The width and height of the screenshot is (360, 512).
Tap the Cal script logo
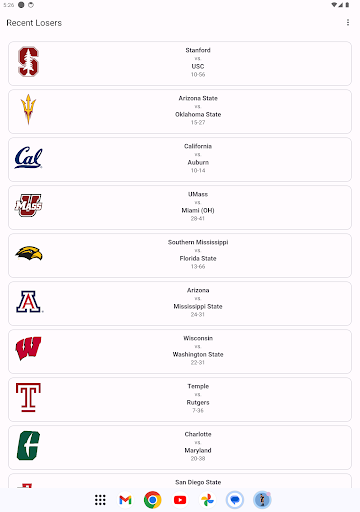[28, 157]
